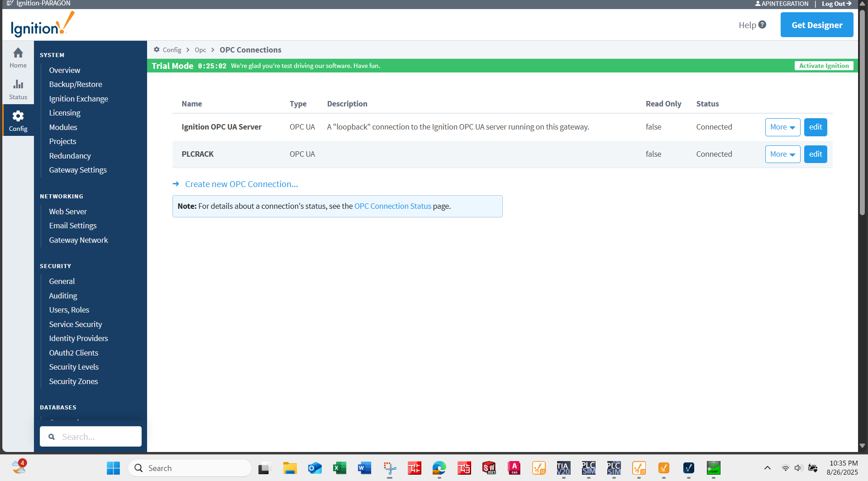
Task: Open Modules in the sidebar
Action: pos(63,127)
